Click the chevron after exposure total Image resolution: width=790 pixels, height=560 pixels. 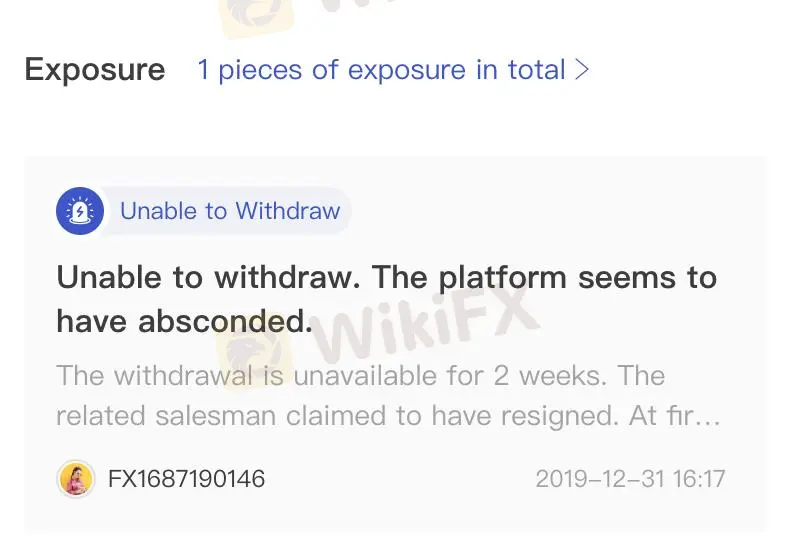click(581, 70)
